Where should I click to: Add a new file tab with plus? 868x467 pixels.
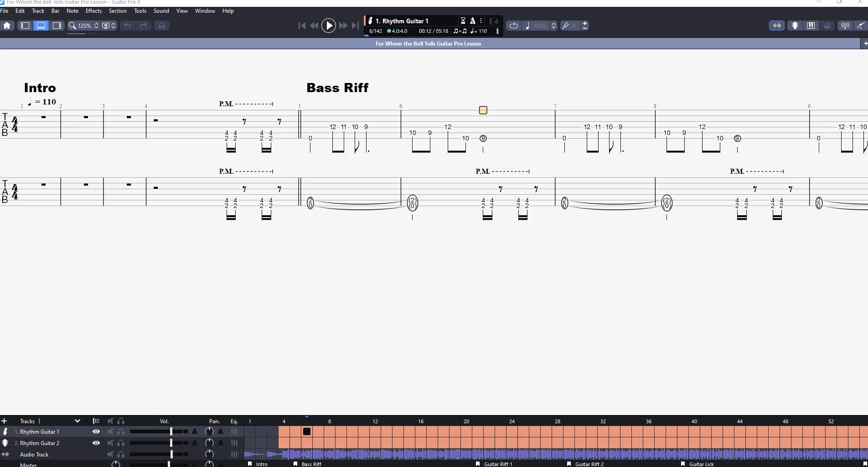(865, 44)
